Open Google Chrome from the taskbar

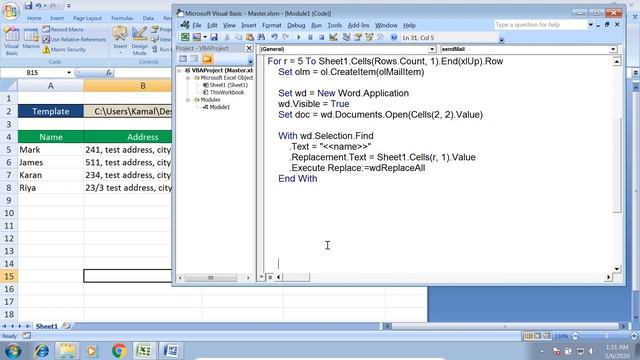pos(119,351)
